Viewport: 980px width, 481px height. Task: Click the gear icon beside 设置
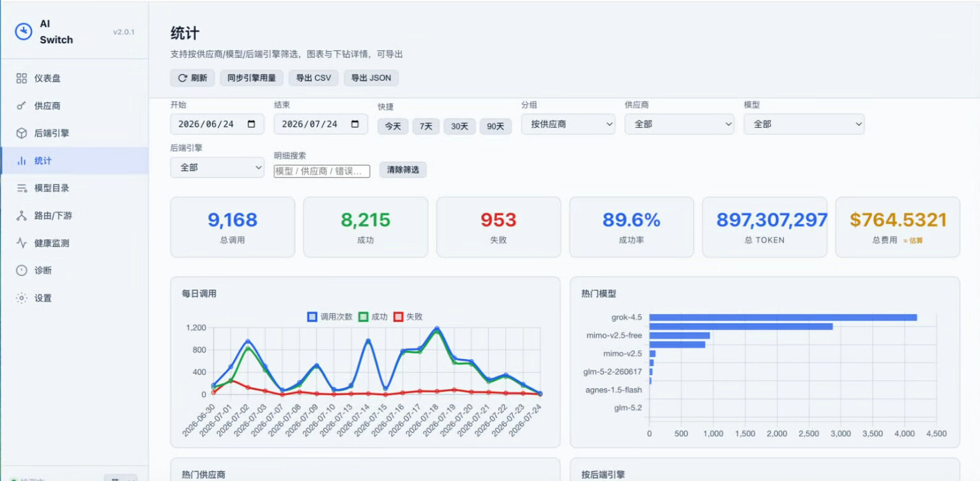21,298
